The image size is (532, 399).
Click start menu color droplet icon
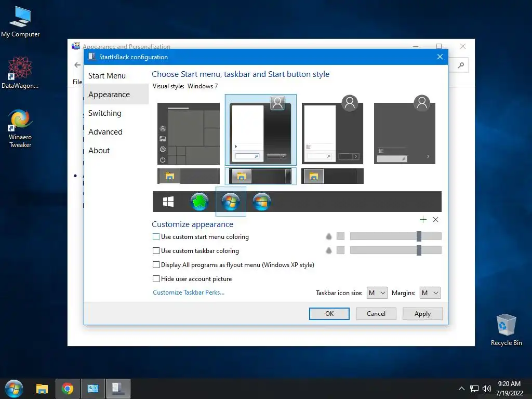[328, 236]
